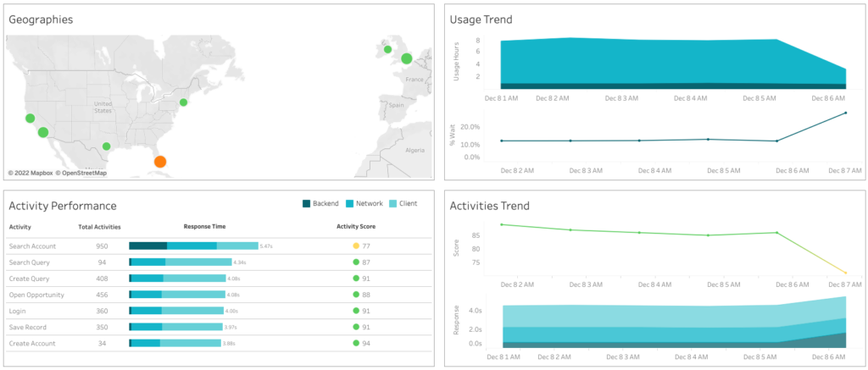Select the green dot over southern California

coord(42,132)
